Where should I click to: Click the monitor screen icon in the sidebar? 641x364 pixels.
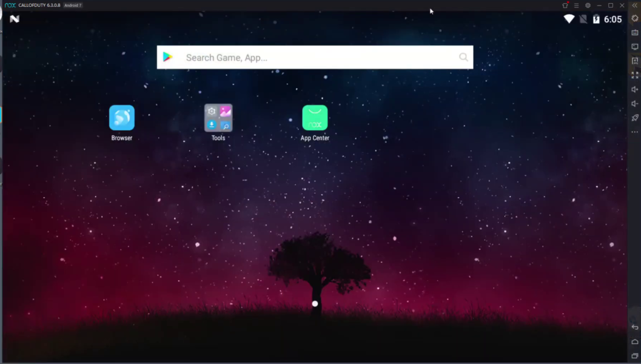click(635, 46)
